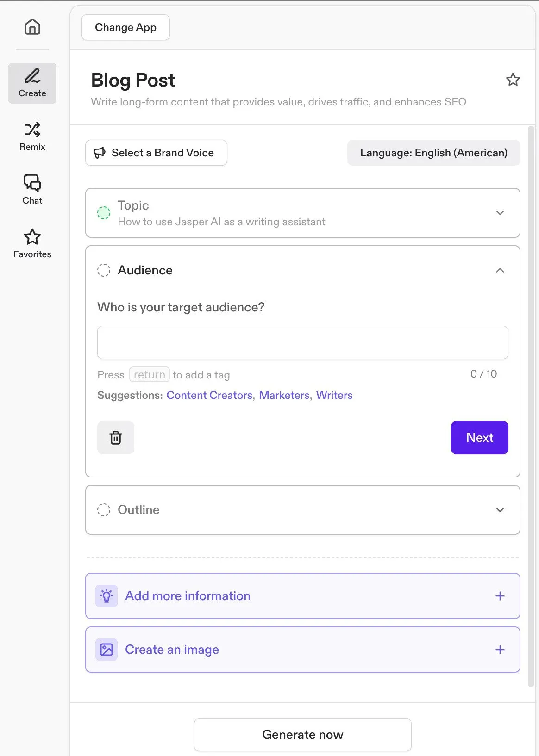
Task: Delete audience section with trash icon
Action: [116, 438]
